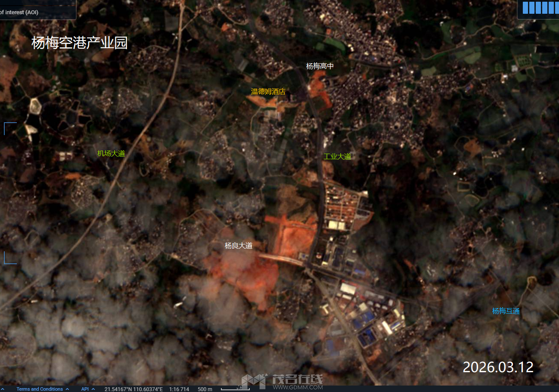The width and height of the screenshot is (559, 392).
Task: Select the 温德姆酒店 hotel marker label
Action: coord(268,92)
